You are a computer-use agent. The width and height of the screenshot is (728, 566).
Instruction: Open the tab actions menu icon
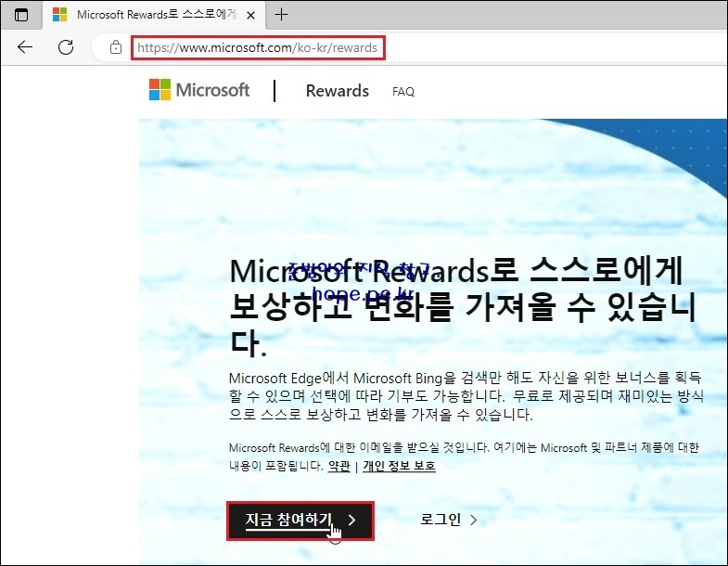coord(21,15)
